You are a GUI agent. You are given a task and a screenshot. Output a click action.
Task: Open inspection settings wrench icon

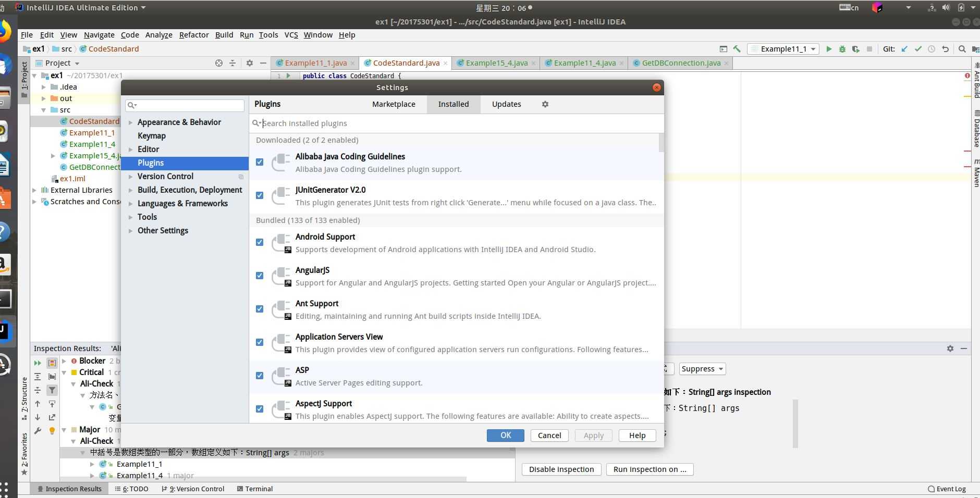(38, 431)
